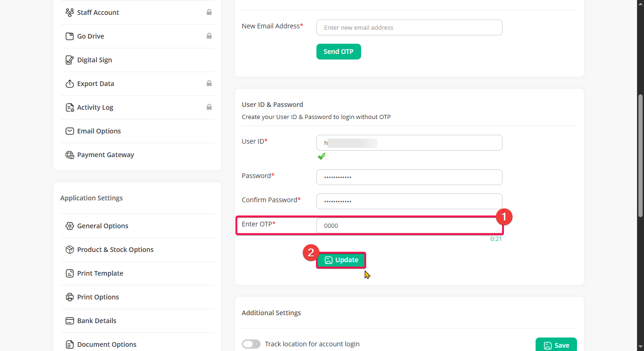The width and height of the screenshot is (644, 351).
Task: Click into the Enter OTP field
Action: [x=409, y=225]
